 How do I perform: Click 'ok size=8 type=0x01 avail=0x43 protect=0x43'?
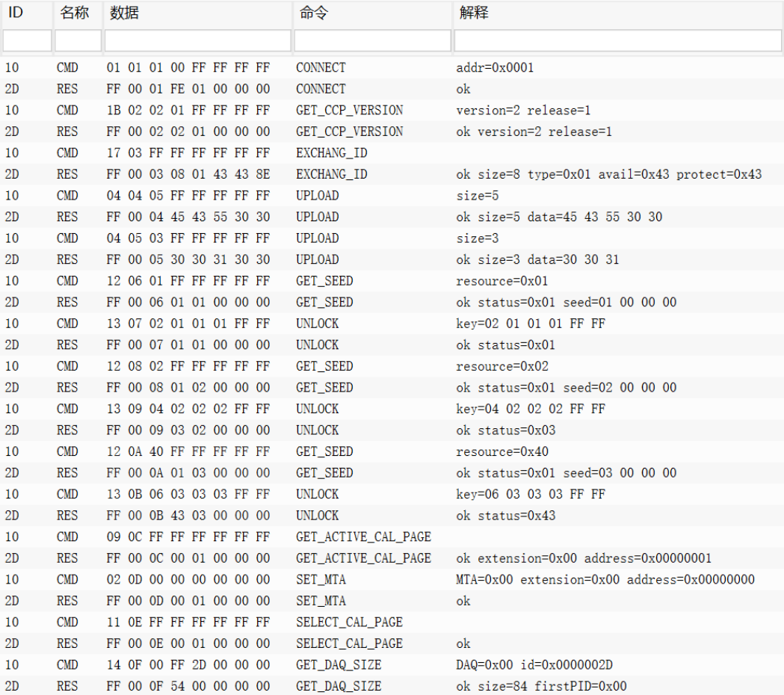pos(609,174)
